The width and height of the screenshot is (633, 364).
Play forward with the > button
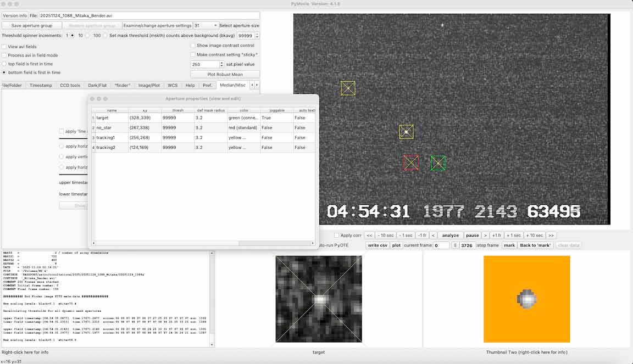(x=485, y=236)
